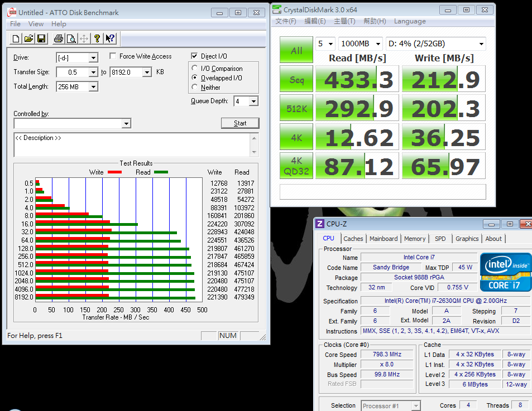Click the move/crosshair icon in ATTO toolbar
Viewport: 532px width, 411px height.
tap(84, 38)
